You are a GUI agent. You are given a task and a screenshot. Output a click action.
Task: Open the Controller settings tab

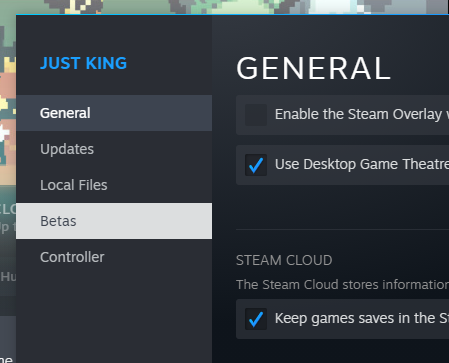[x=114, y=257]
